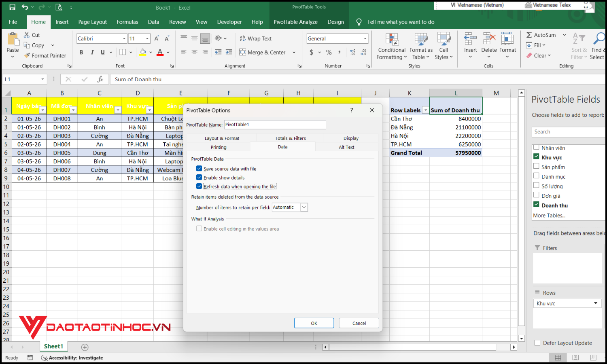Click the Undo arrow icon

click(x=25, y=7)
